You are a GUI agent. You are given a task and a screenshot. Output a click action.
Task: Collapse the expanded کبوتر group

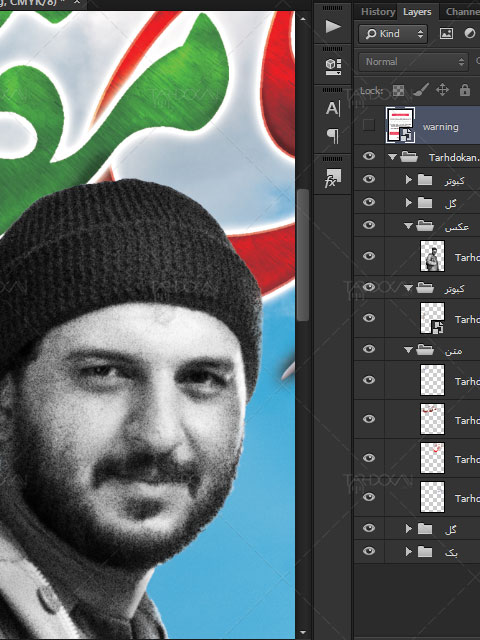(x=408, y=288)
